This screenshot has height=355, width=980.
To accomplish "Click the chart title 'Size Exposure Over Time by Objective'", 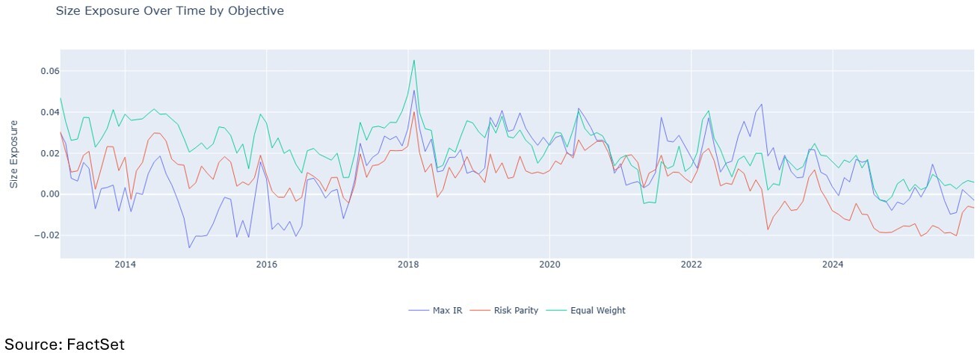I will point(170,11).
